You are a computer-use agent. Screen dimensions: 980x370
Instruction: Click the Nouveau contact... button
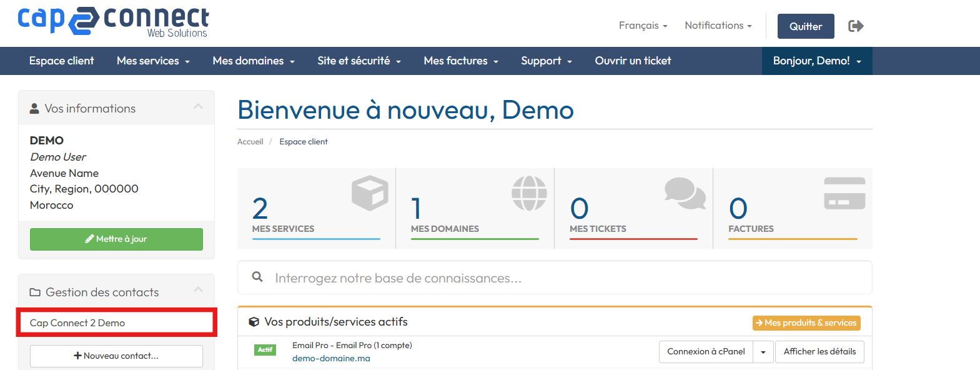click(116, 356)
